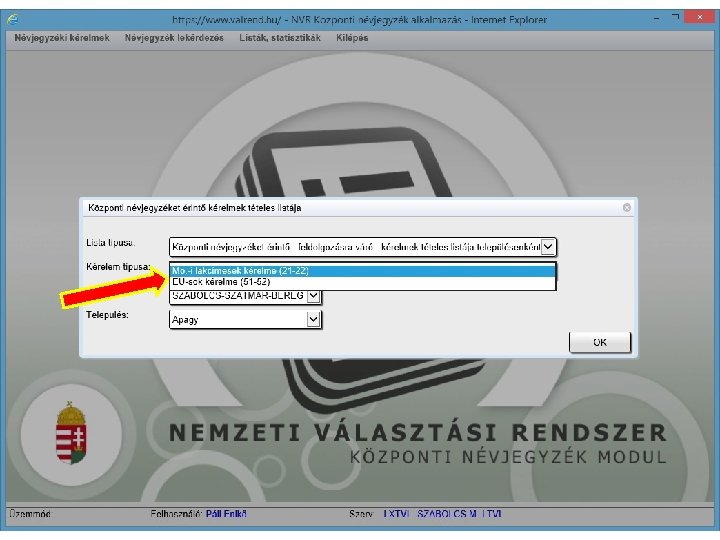Expand the Szabolcs-Szatmár-Bereg county dropdown
This screenshot has height=540, width=720.
pyautogui.click(x=313, y=296)
